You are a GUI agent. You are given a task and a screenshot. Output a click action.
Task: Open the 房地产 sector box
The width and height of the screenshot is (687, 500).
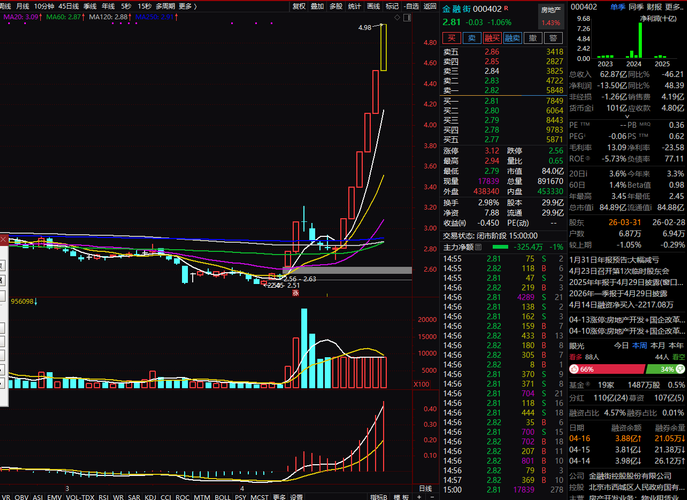tap(551, 16)
